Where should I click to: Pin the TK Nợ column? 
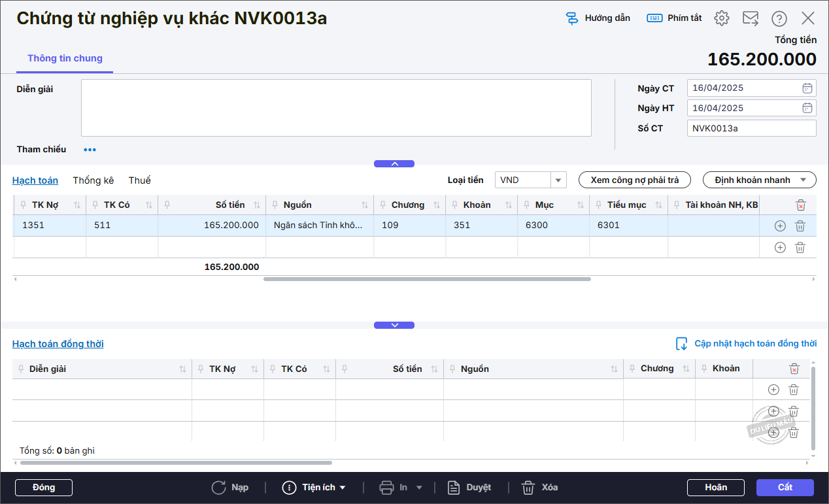tap(24, 205)
